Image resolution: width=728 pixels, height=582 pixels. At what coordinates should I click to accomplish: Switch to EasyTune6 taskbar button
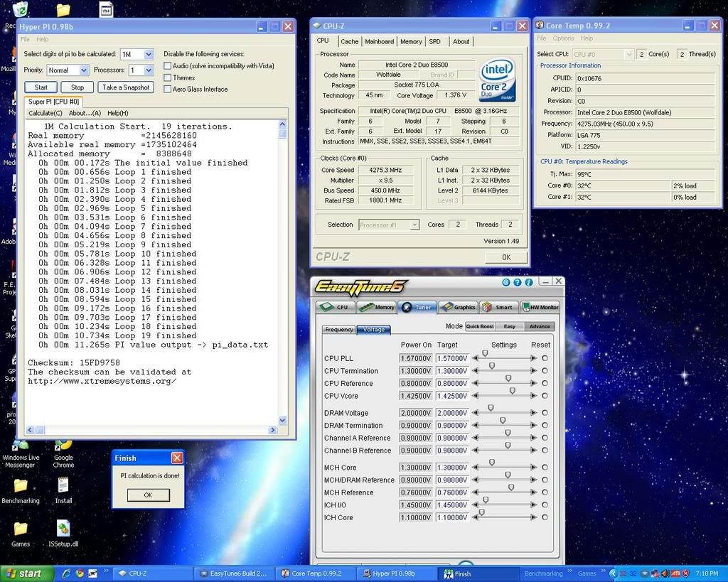click(235, 573)
